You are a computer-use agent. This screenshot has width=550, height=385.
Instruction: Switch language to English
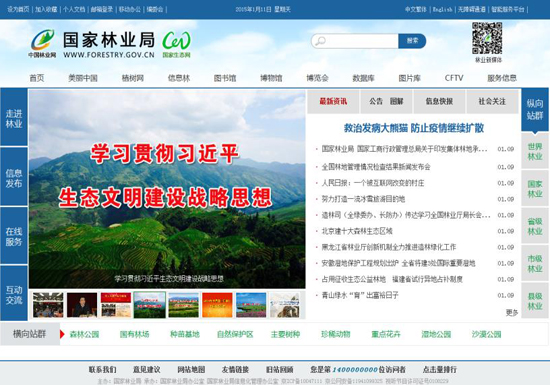[442, 9]
